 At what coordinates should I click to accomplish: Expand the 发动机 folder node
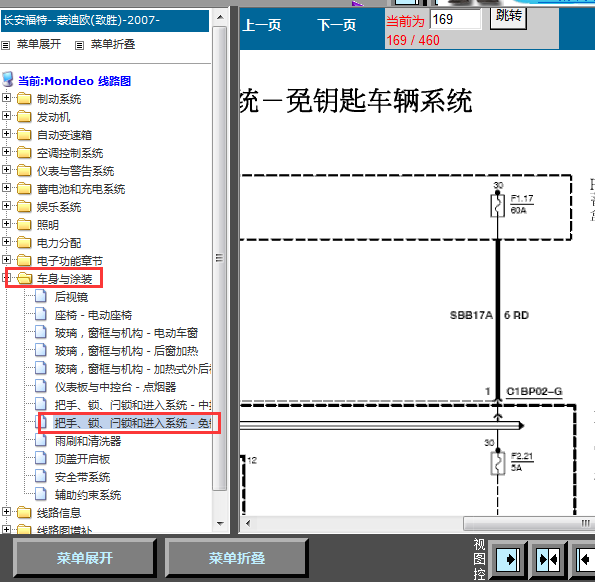6,116
